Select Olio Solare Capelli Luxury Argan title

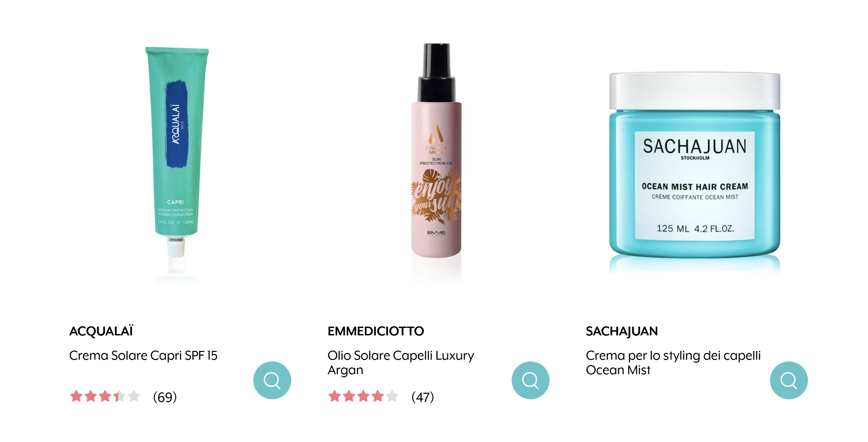pyautogui.click(x=401, y=363)
